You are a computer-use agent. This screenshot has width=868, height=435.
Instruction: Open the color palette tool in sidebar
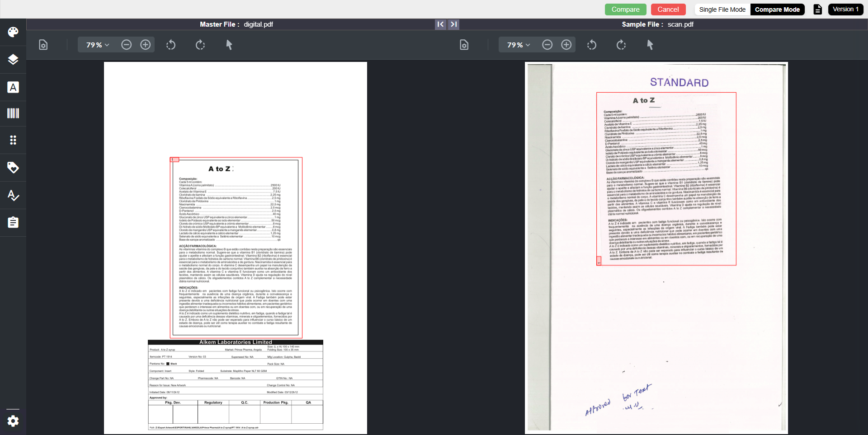coord(13,32)
